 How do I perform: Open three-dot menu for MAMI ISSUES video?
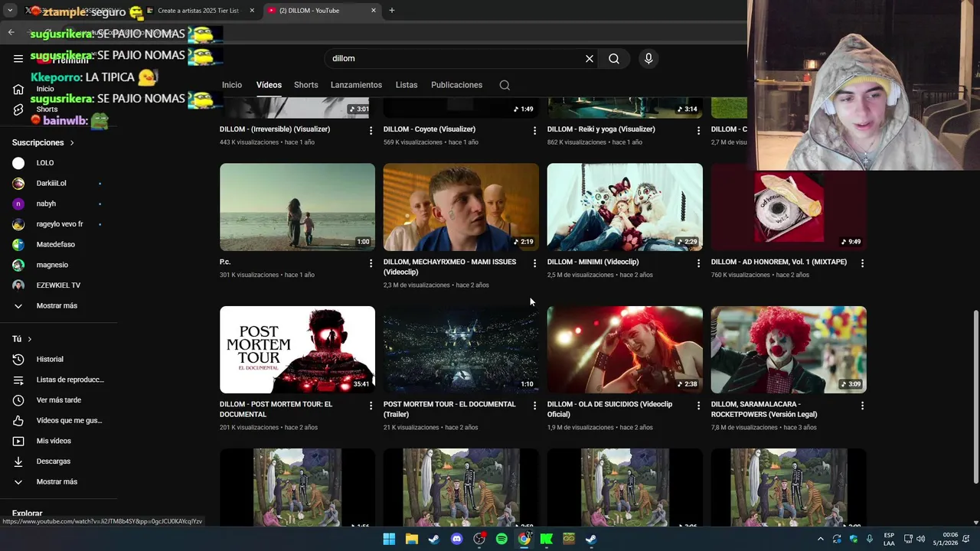(x=534, y=263)
